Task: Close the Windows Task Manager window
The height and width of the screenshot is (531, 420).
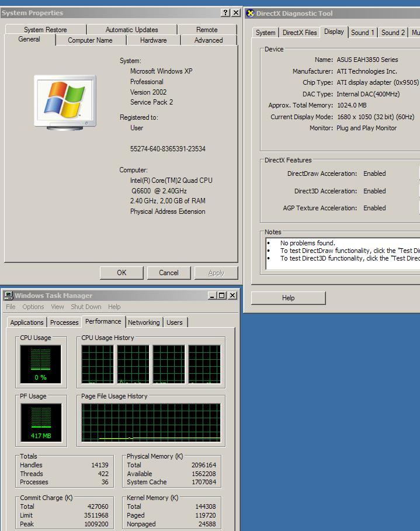Action: [232, 296]
